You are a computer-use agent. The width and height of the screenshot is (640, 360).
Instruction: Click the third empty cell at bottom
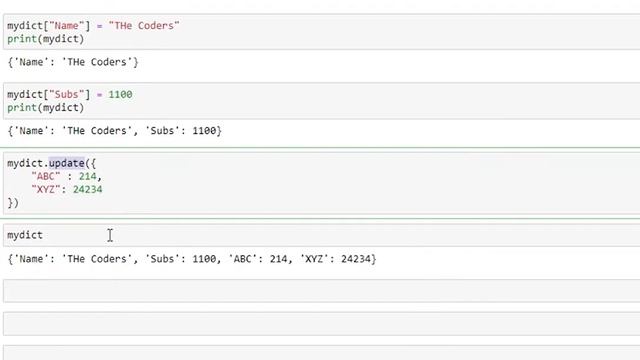322,353
